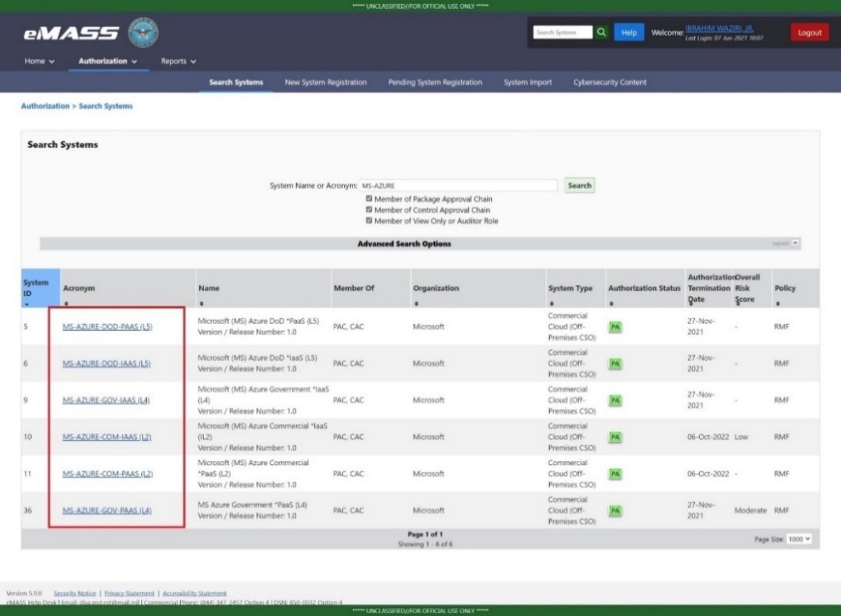This screenshot has width=841, height=616.
Task: Click the PA status badge for MS-AZURE-GOV-PAAS (L4)
Action: point(615,510)
